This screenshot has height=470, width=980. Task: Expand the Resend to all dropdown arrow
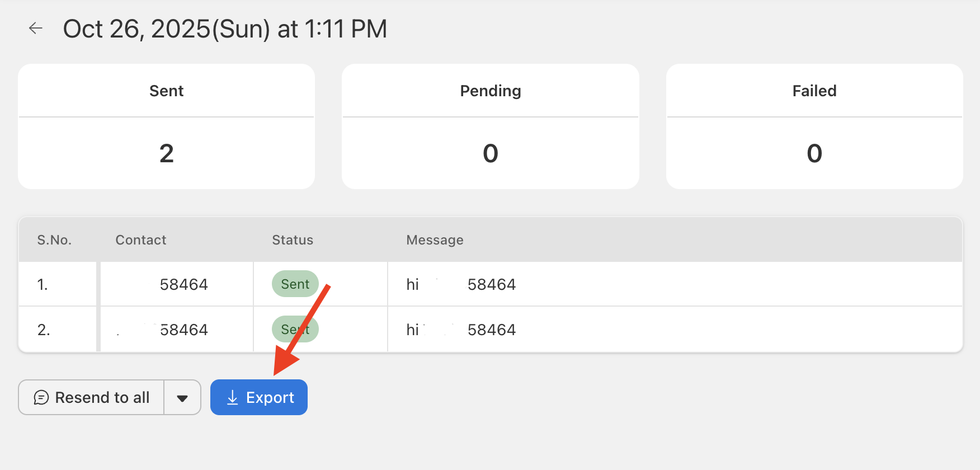click(182, 398)
